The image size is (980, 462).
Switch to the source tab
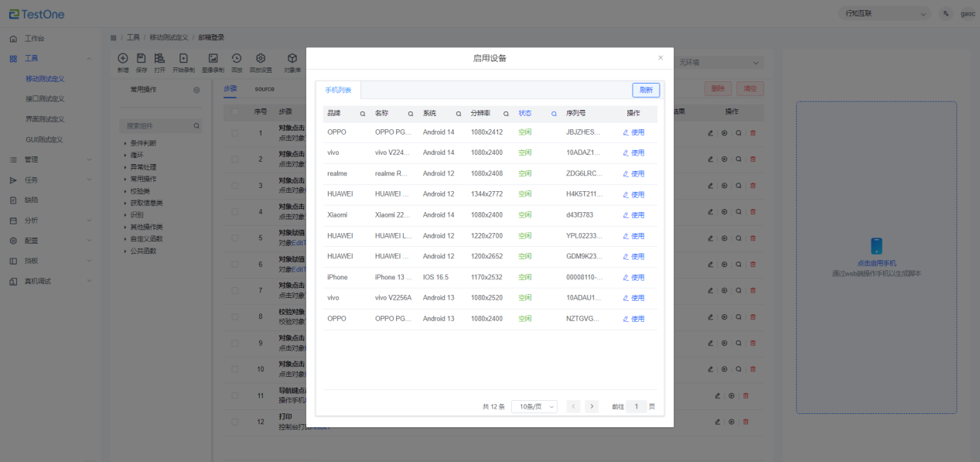click(265, 89)
